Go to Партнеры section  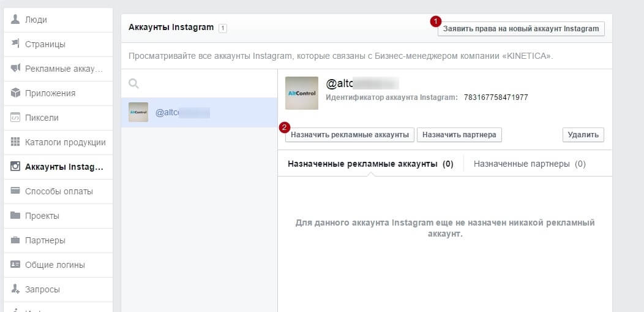[x=58, y=240]
